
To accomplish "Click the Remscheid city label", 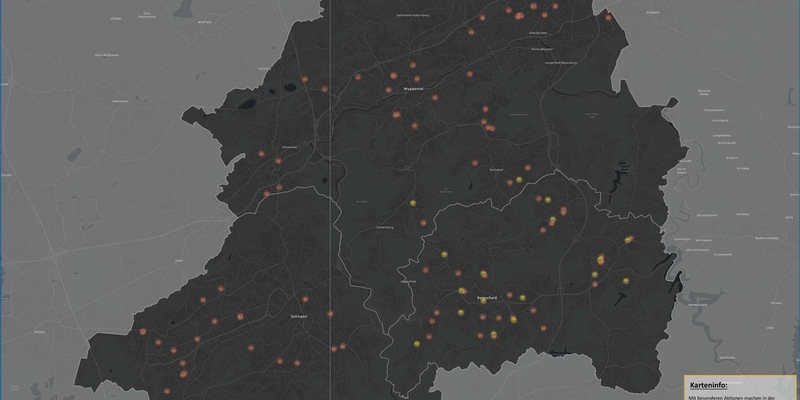I will coord(488,298).
